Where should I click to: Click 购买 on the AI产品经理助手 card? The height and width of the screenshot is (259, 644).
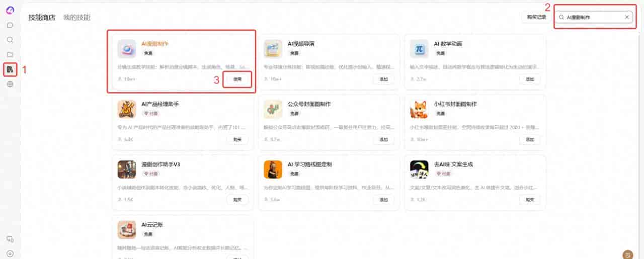237,139
